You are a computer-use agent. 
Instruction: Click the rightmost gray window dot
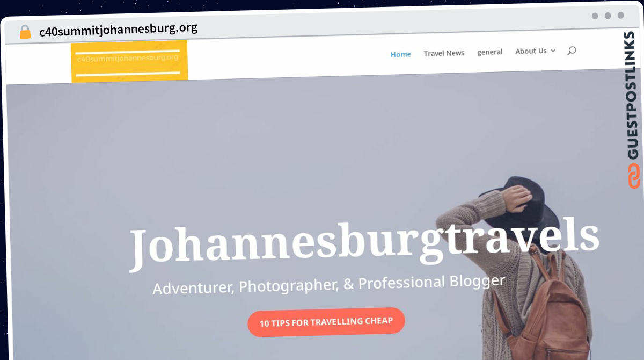[x=620, y=16]
